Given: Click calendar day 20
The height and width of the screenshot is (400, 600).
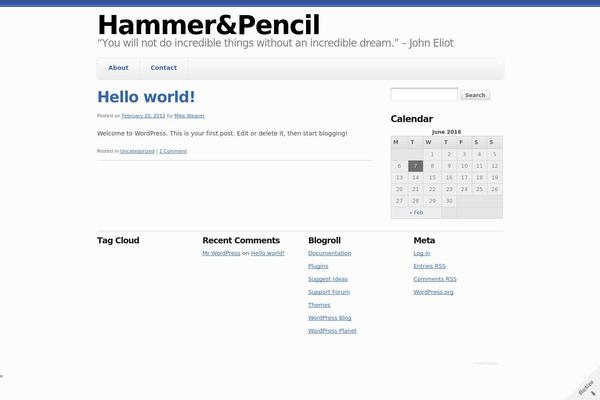Looking at the screenshot, I should point(399,189).
